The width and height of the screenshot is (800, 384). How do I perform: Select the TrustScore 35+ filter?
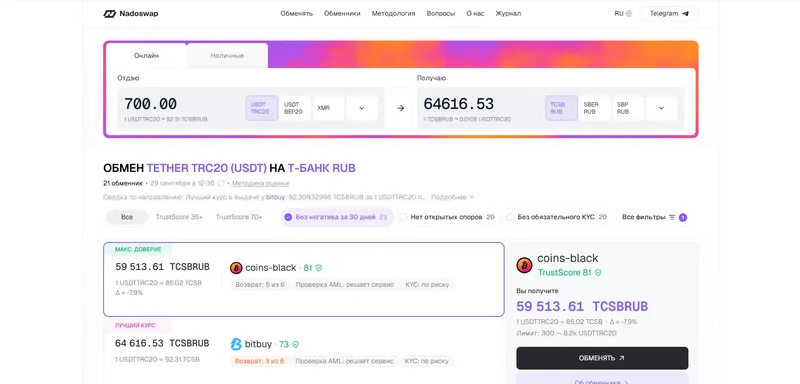pyautogui.click(x=179, y=217)
